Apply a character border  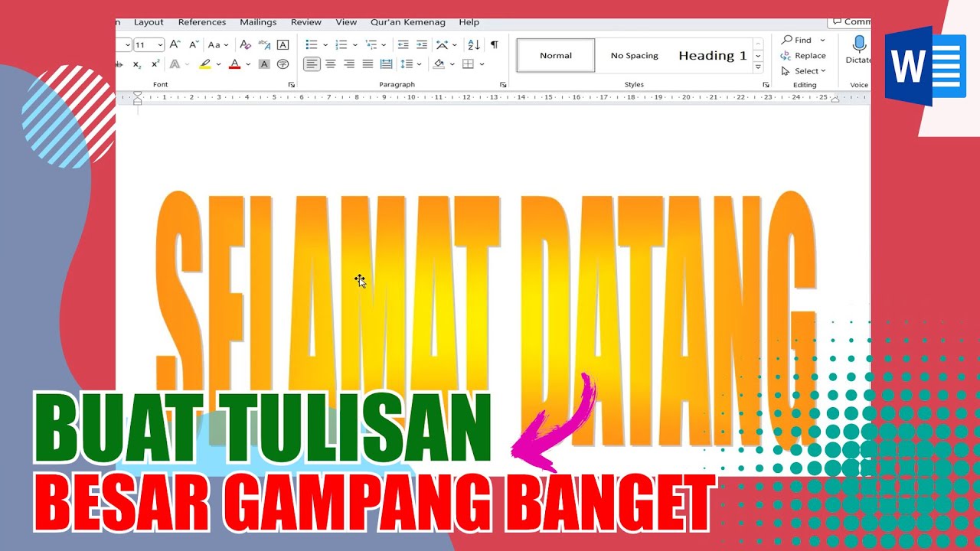pyautogui.click(x=283, y=44)
